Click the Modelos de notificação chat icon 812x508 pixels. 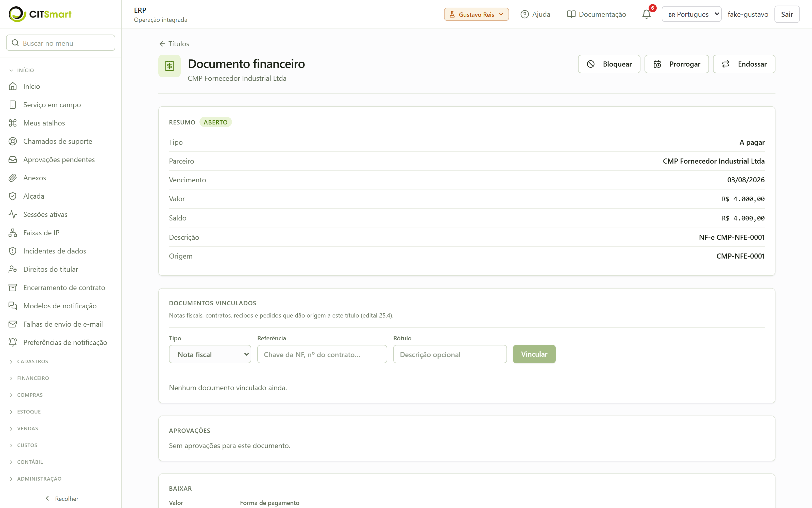(13, 306)
